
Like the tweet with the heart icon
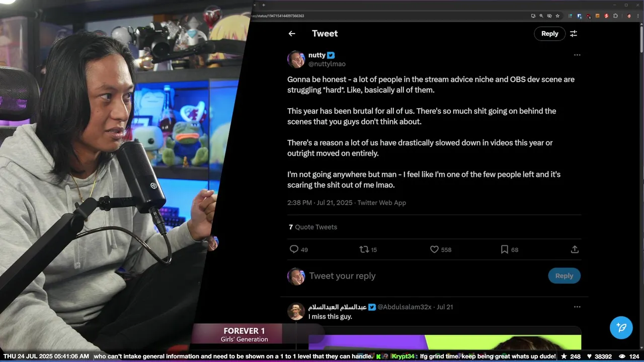coord(434,249)
